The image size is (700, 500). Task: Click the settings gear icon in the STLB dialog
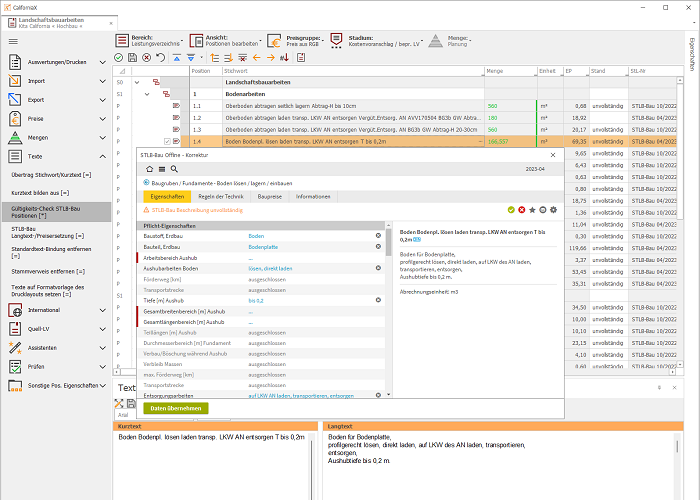pyautogui.click(x=554, y=210)
